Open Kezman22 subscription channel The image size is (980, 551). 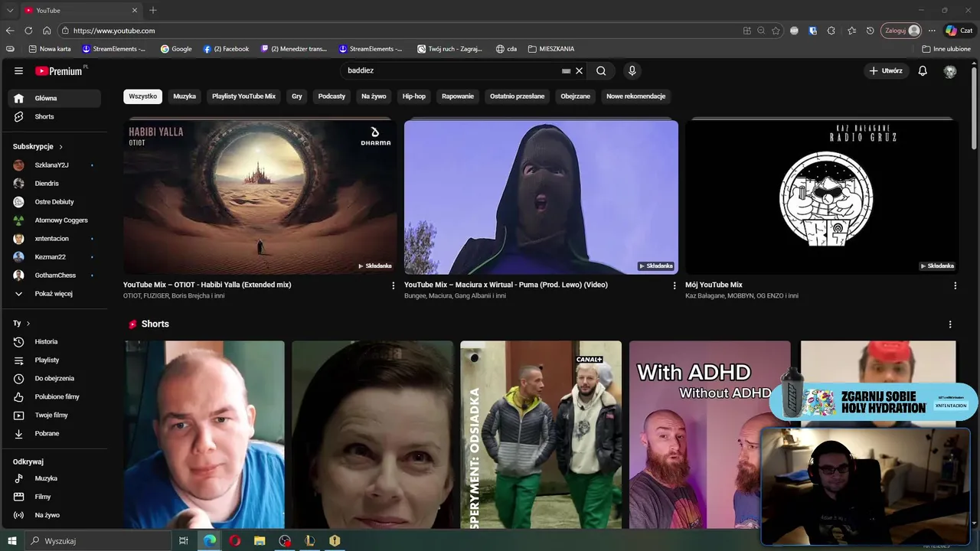[54, 256]
